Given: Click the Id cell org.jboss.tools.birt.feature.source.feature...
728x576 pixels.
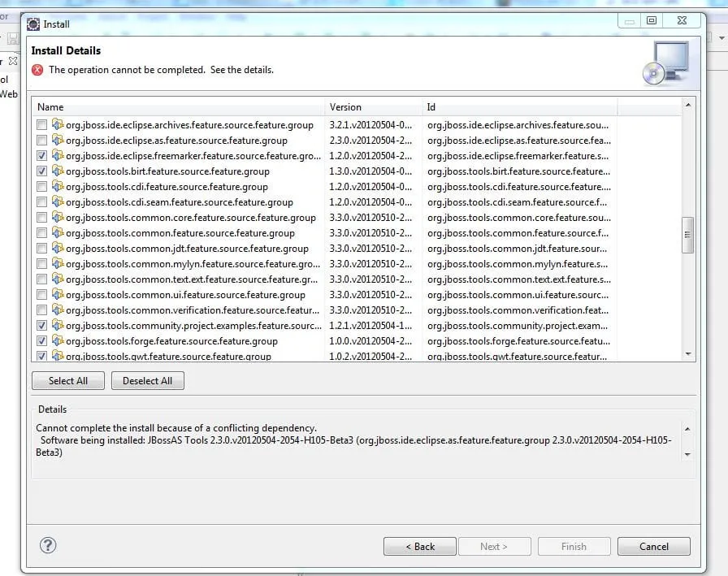Looking at the screenshot, I should tap(518, 171).
